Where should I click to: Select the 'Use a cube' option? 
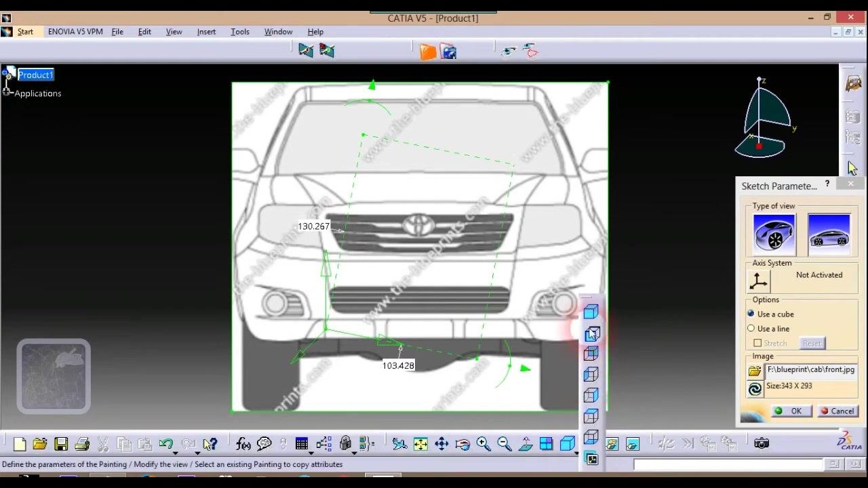tap(751, 314)
